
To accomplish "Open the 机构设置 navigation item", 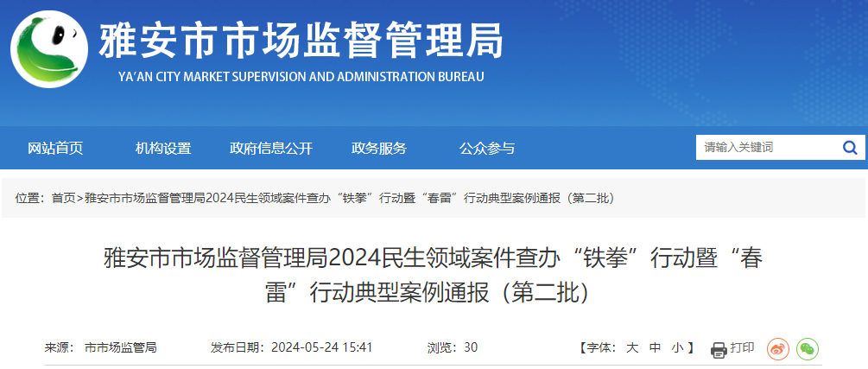I will pyautogui.click(x=163, y=148).
